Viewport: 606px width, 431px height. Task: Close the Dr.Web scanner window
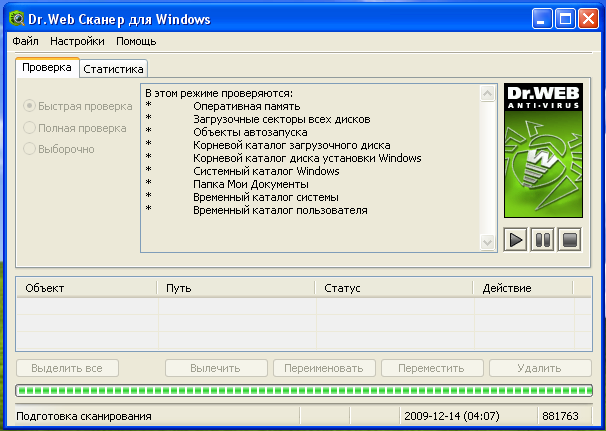tap(588, 19)
